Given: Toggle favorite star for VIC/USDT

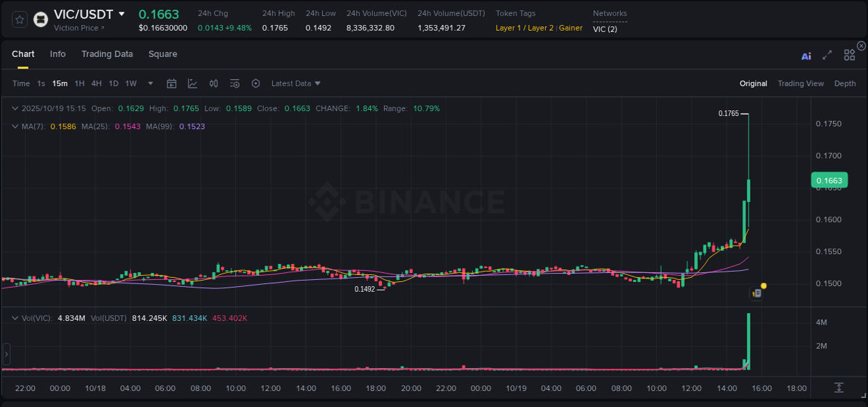Looking at the screenshot, I should [18, 19].
